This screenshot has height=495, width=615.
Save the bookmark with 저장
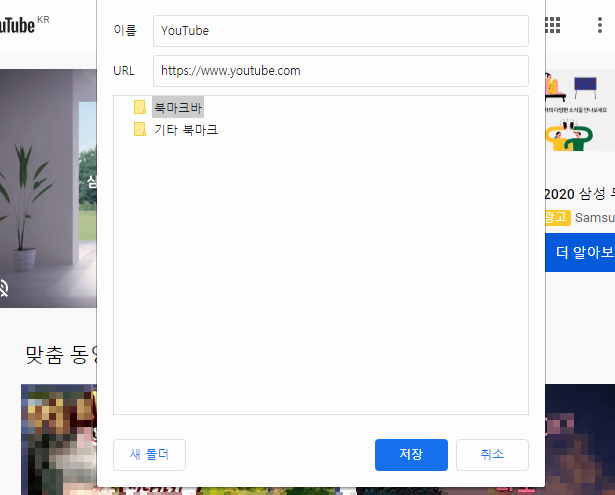point(411,455)
